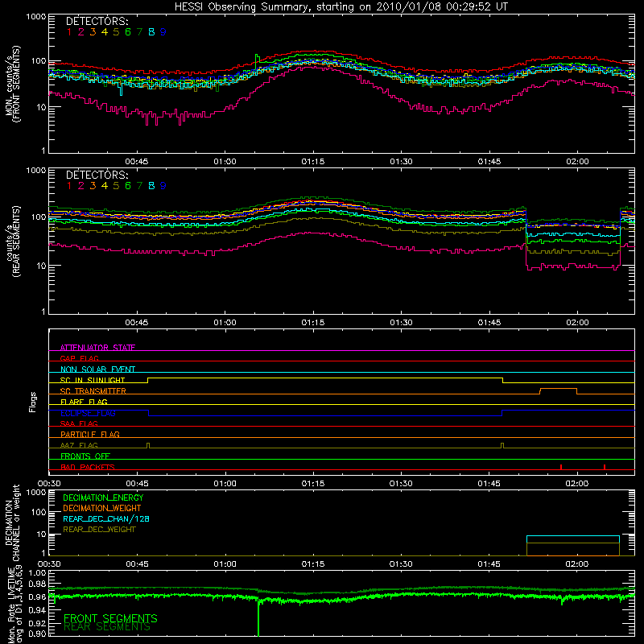644x644 pixels.
Task: Select yellow detector 4 in front segments legend
Action: pos(105,32)
